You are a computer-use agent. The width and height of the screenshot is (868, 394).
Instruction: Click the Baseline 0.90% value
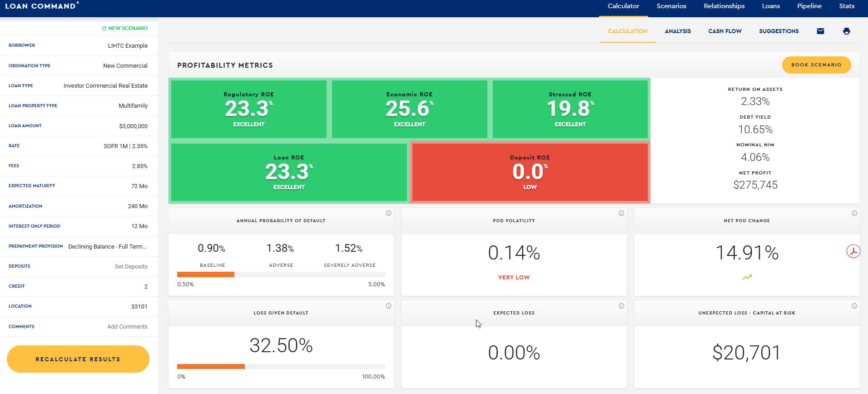click(x=212, y=248)
